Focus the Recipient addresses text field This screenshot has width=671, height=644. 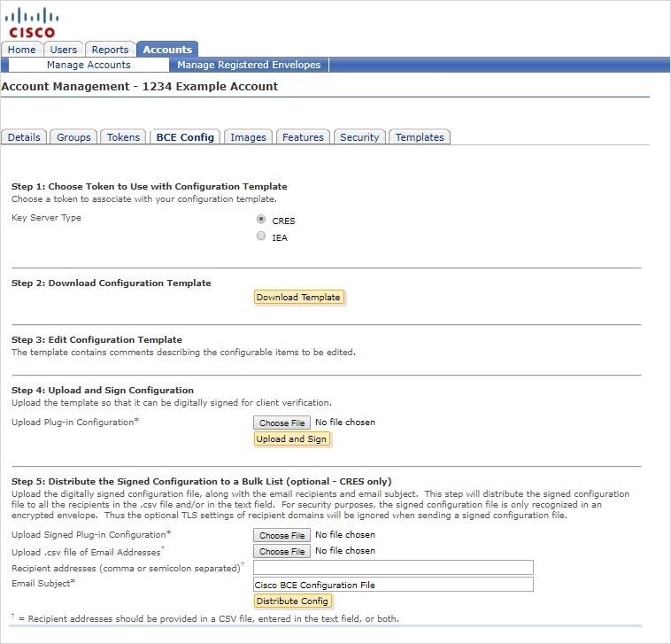pyautogui.click(x=393, y=568)
